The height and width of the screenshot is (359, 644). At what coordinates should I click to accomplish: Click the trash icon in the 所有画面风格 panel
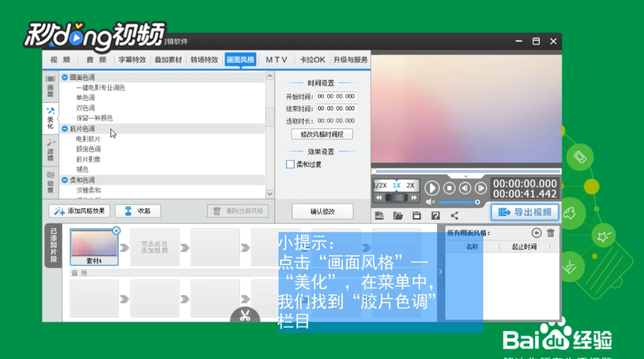[551, 233]
